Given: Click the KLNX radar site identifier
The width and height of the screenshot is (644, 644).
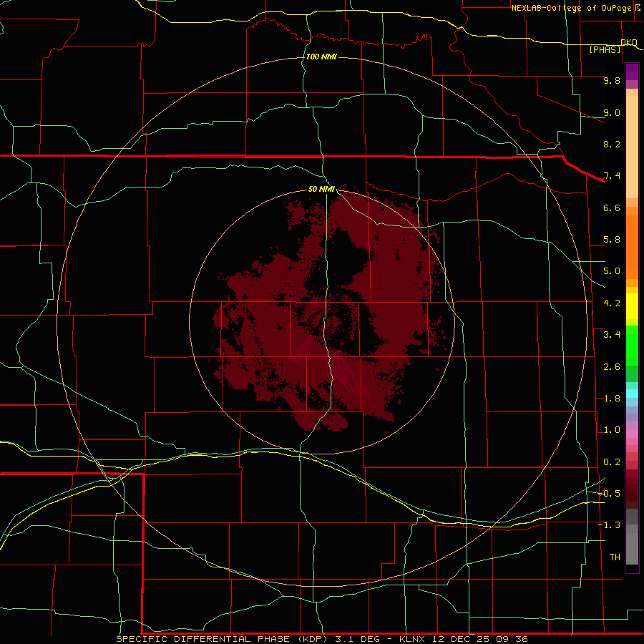Looking at the screenshot, I should (411, 639).
